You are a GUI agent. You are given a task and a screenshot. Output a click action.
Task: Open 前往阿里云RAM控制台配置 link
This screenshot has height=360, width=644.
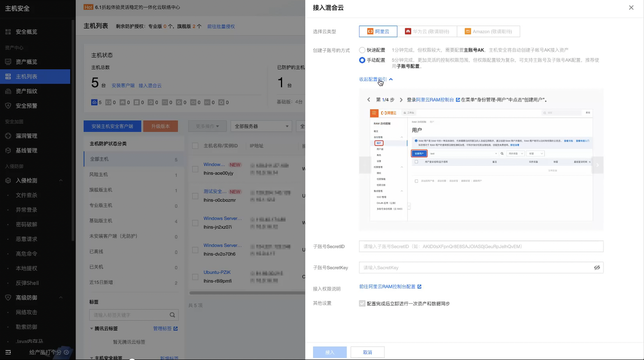click(x=387, y=286)
